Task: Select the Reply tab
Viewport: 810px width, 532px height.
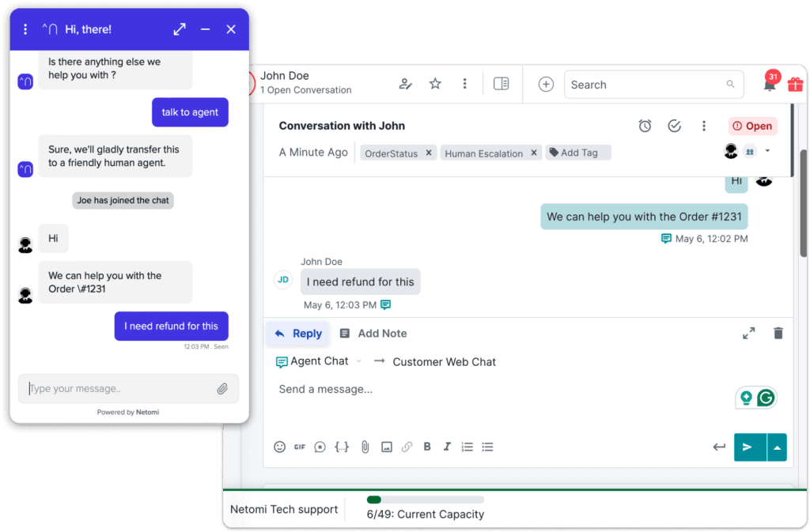Action: tap(297, 333)
